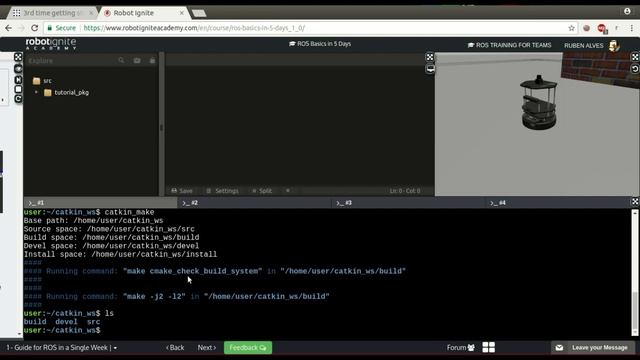Click the K icon in left sidebar

point(18,80)
